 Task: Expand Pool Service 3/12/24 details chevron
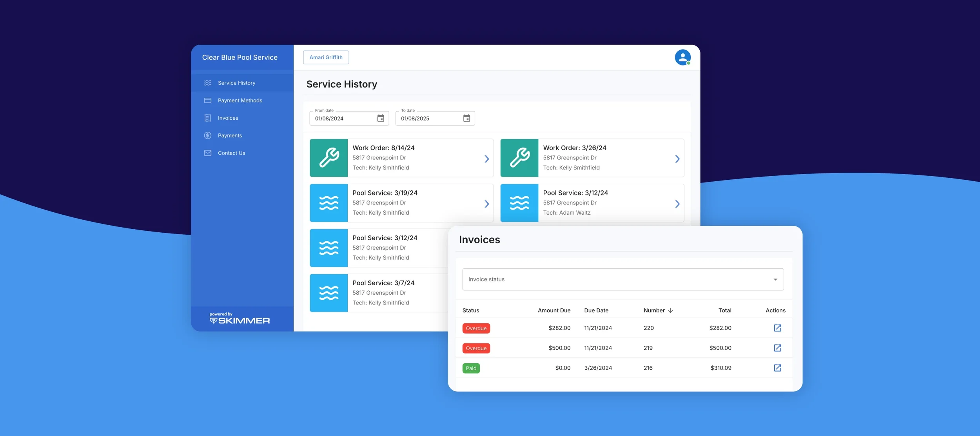coord(678,204)
